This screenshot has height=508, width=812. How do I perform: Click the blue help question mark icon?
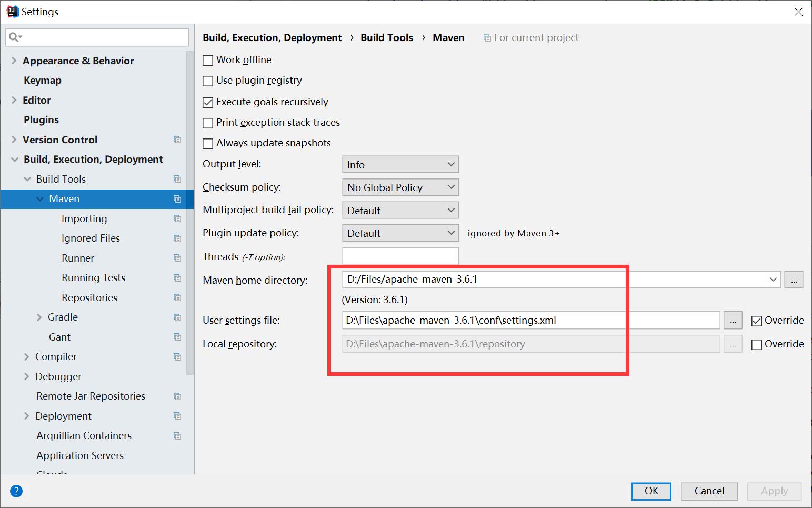16,491
